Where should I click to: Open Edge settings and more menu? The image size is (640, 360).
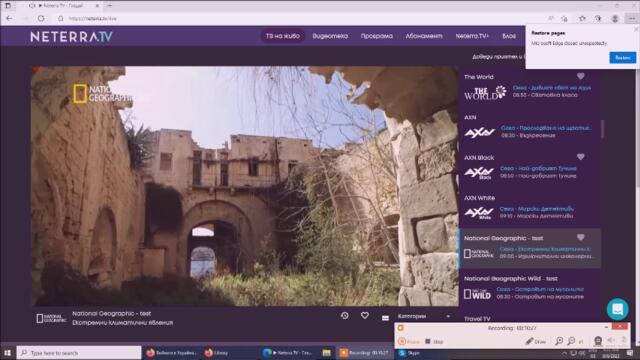pyautogui.click(x=631, y=18)
